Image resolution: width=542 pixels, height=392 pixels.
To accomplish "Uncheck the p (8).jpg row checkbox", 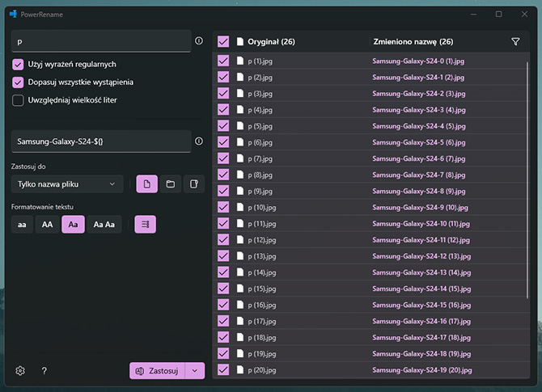I will tap(223, 175).
